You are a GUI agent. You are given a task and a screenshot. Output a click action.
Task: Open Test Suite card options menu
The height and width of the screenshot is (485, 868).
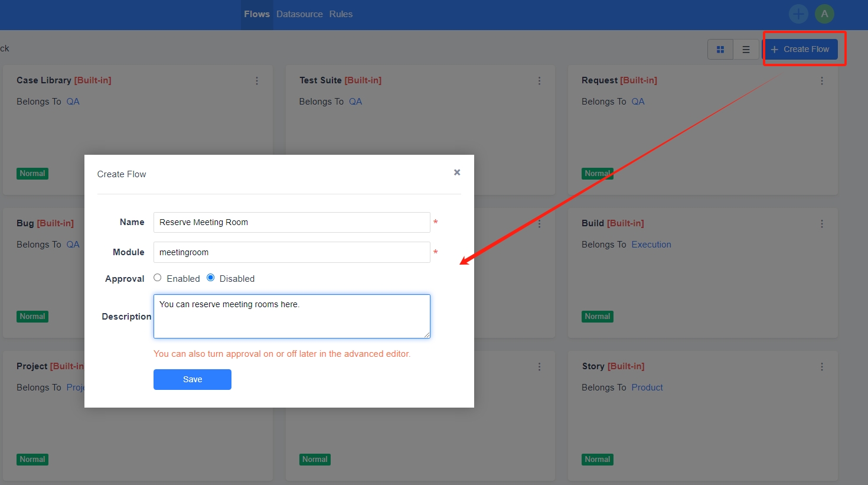(x=539, y=81)
